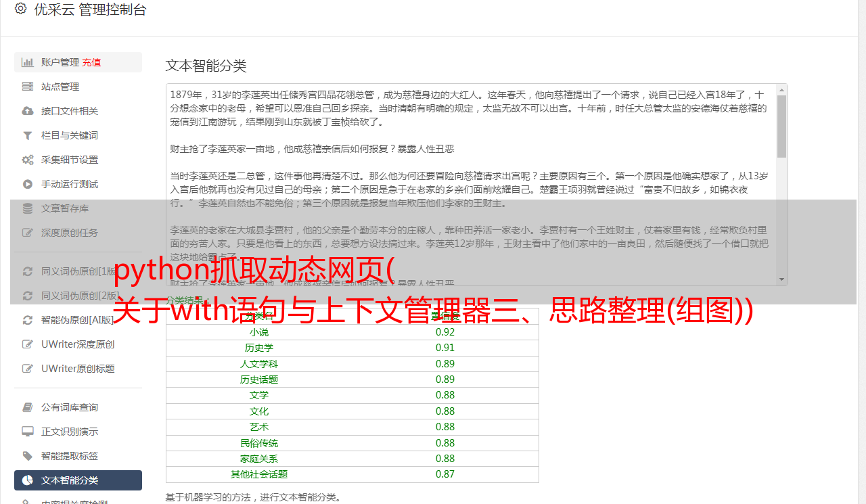
Task: Click the refresh icon for 同义词伪原创[1版]
Action: 27,271
